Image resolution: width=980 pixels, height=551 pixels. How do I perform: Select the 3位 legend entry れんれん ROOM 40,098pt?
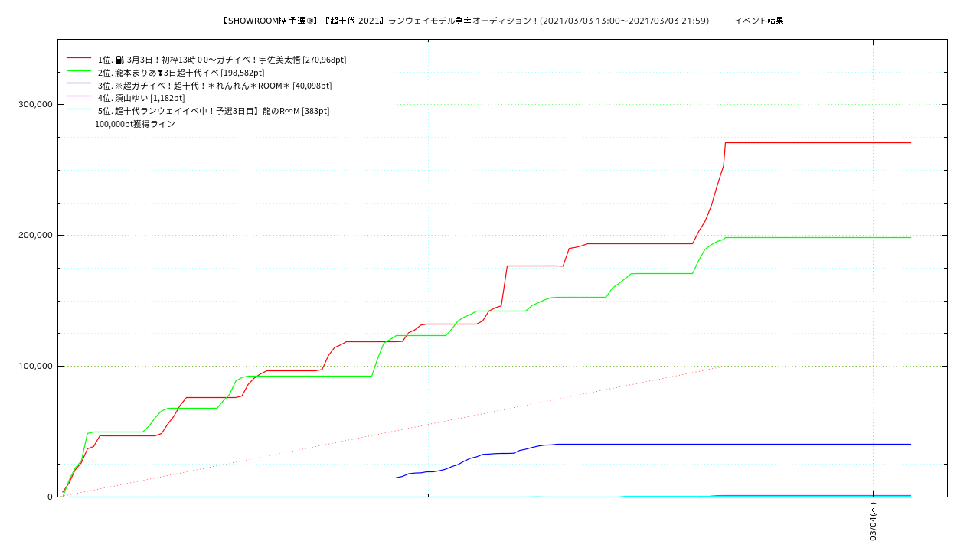tap(215, 86)
